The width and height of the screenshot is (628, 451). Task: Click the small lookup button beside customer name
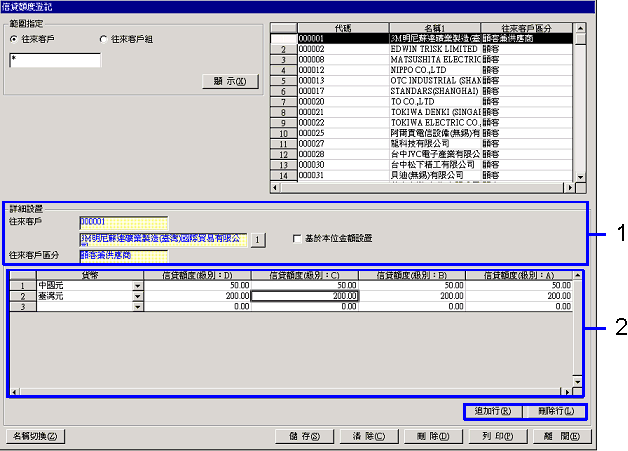[256, 240]
